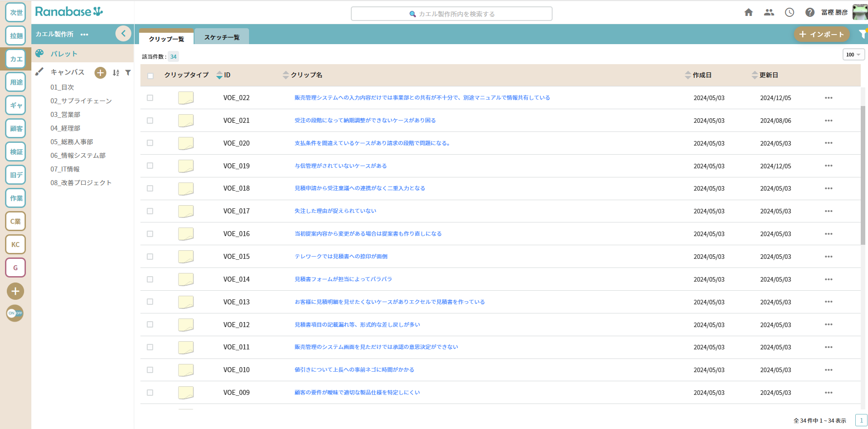Click the canvas sort order icon
This screenshot has width=868, height=429.
point(116,73)
